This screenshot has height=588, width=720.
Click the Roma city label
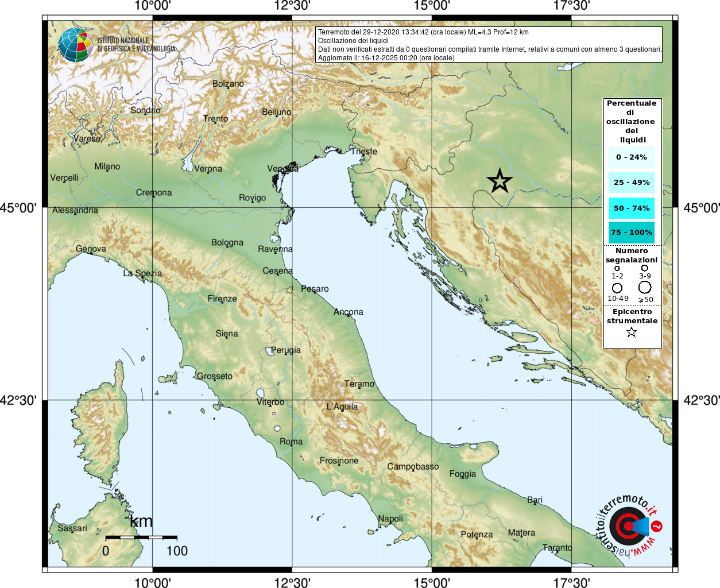(291, 442)
